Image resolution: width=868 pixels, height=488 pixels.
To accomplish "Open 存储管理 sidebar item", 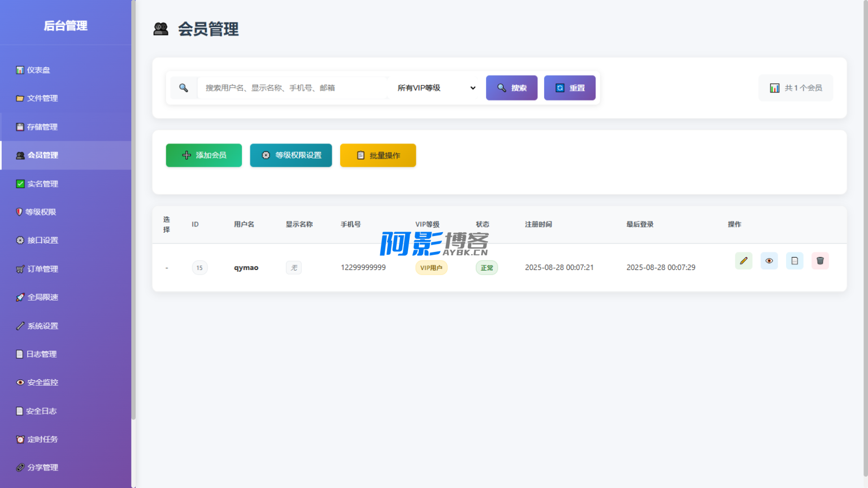I will tap(42, 127).
